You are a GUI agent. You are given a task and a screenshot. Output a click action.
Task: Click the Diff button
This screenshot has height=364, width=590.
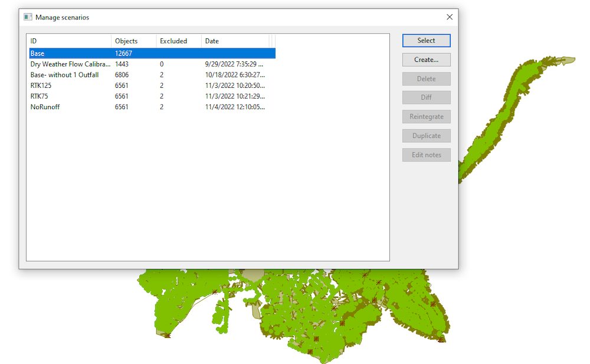point(426,97)
